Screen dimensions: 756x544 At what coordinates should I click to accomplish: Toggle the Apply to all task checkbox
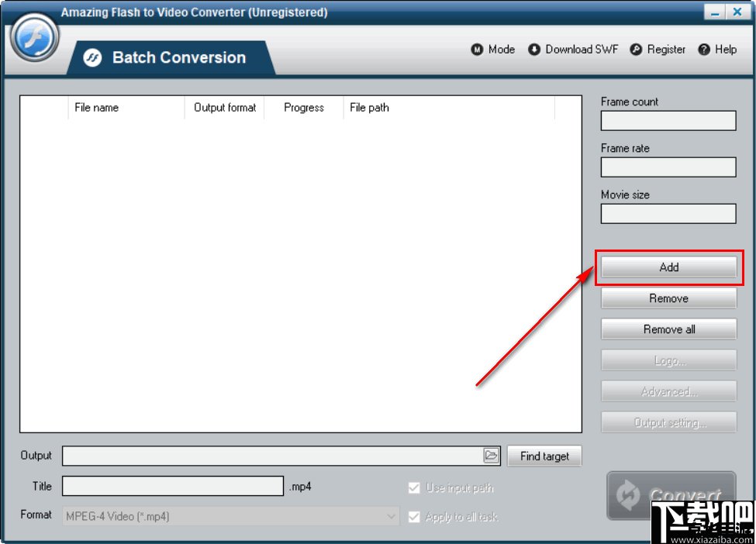[x=414, y=517]
